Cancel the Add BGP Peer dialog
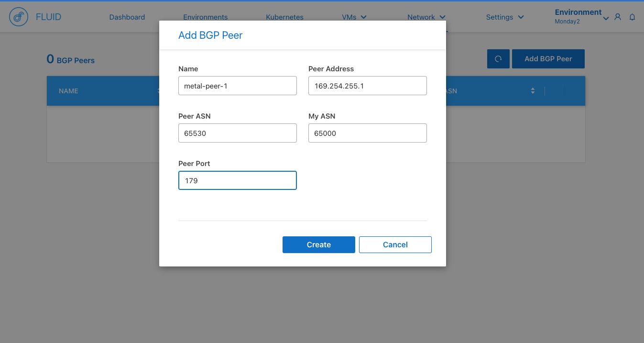The height and width of the screenshot is (343, 644). 395,244
